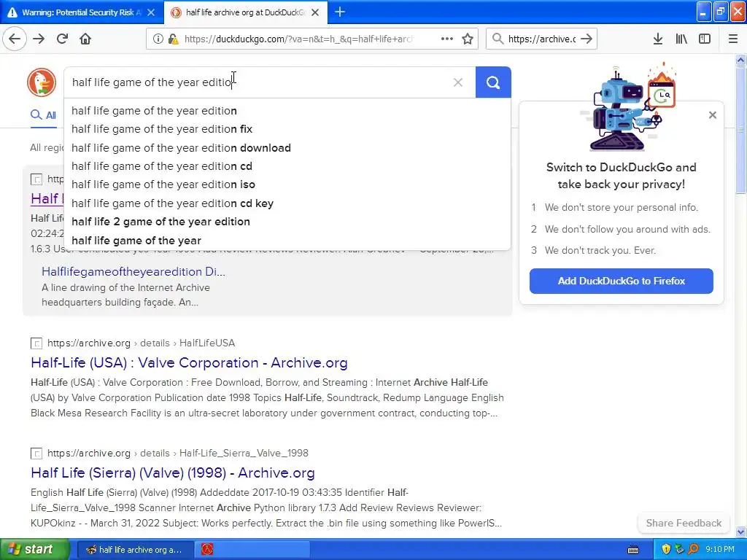The width and height of the screenshot is (747, 560).
Task: Choose half life game of the year suggestion
Action: pos(136,241)
